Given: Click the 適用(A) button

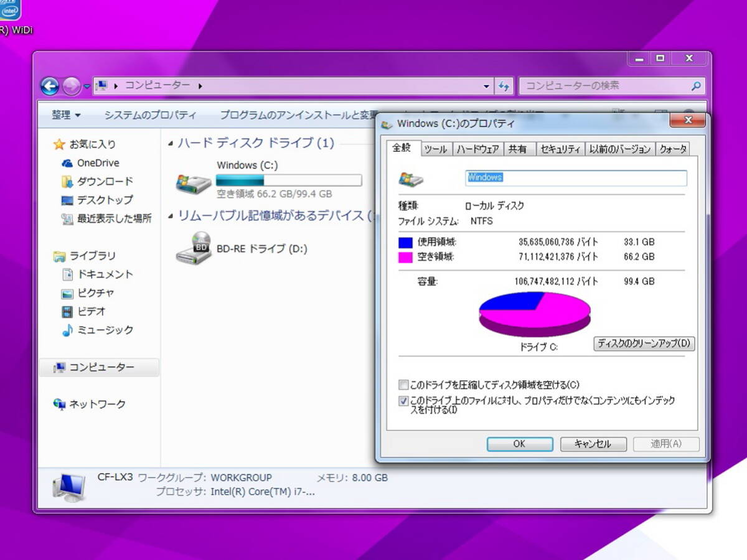Looking at the screenshot, I should tap(666, 444).
